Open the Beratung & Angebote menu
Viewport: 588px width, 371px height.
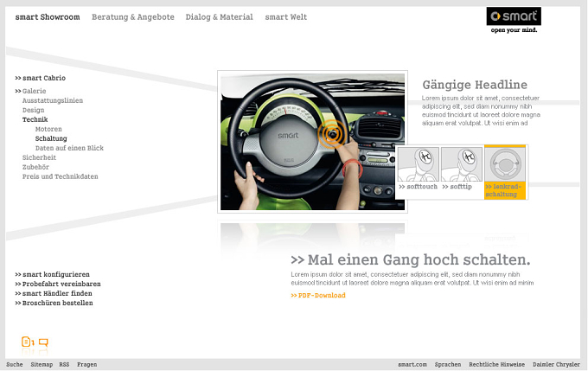[133, 17]
